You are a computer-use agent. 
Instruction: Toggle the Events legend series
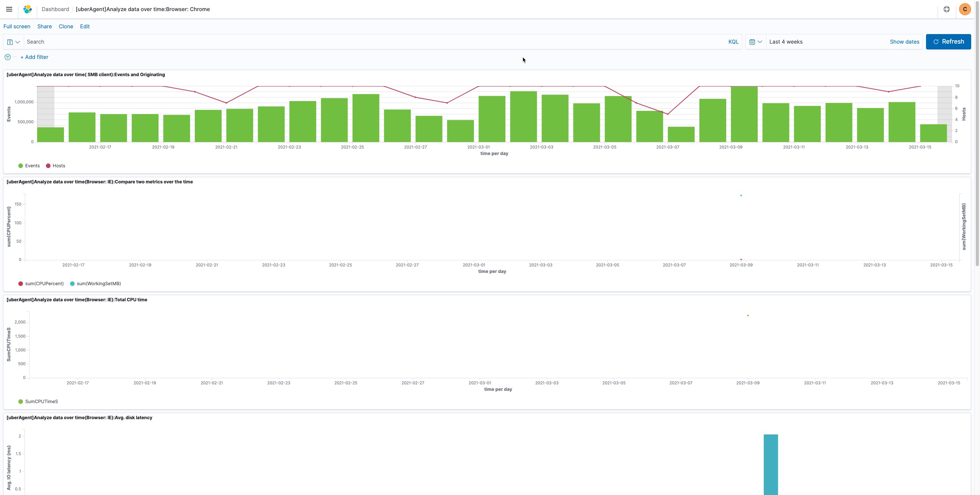[x=32, y=166]
